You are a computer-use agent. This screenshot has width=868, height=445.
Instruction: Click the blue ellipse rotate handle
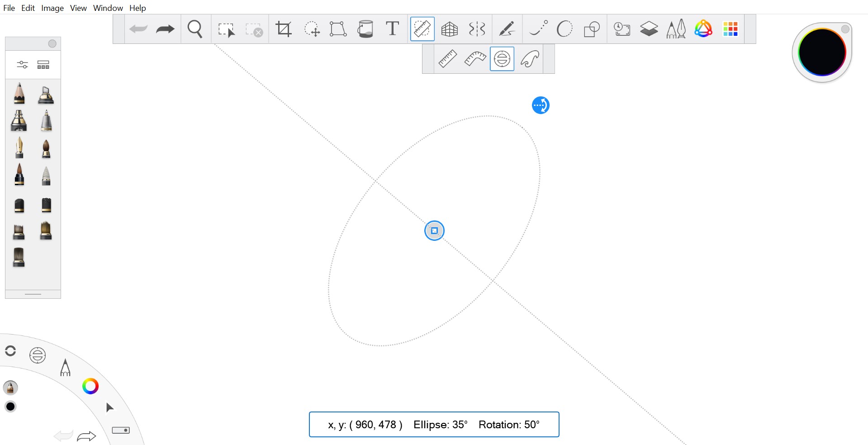coord(541,105)
